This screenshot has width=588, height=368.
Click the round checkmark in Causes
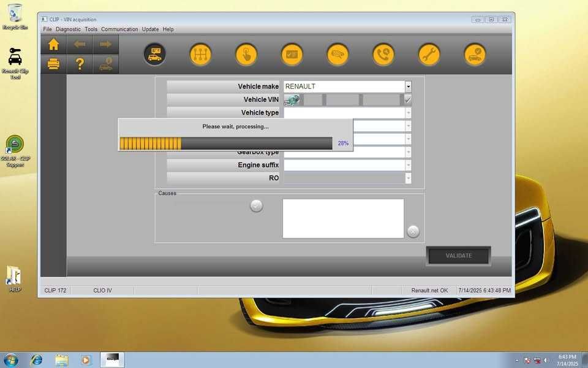tap(256, 206)
